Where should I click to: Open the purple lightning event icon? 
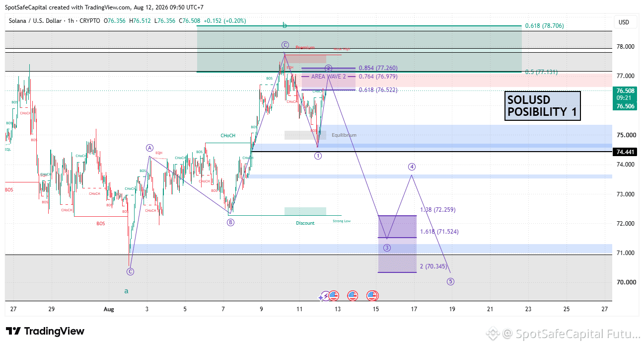click(x=325, y=296)
